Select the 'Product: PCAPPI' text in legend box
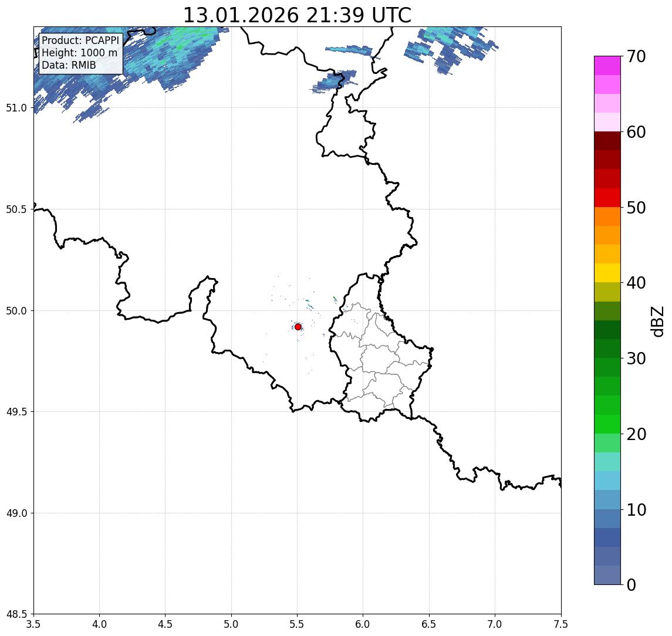 [x=80, y=40]
